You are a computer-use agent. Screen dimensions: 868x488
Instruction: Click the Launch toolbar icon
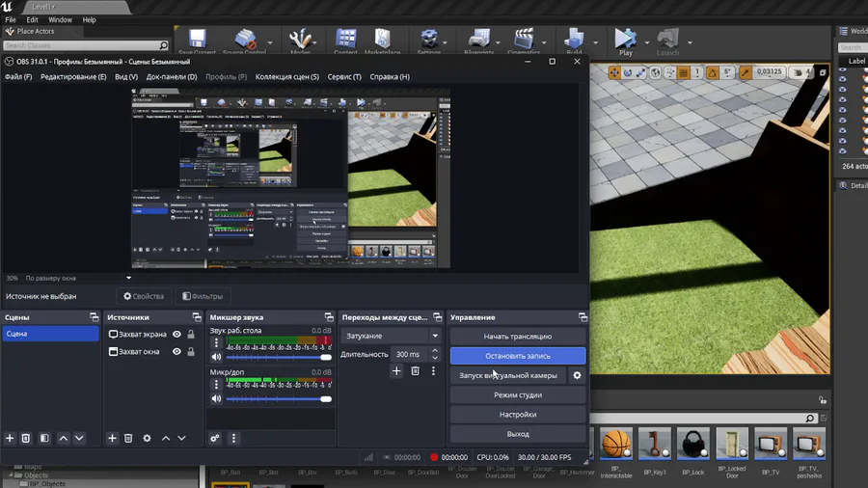pos(667,41)
